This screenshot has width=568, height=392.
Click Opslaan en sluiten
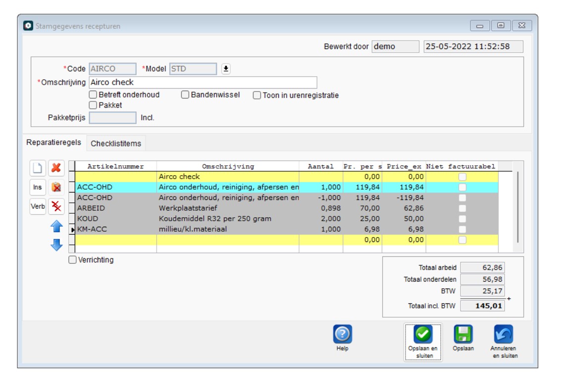tap(423, 342)
